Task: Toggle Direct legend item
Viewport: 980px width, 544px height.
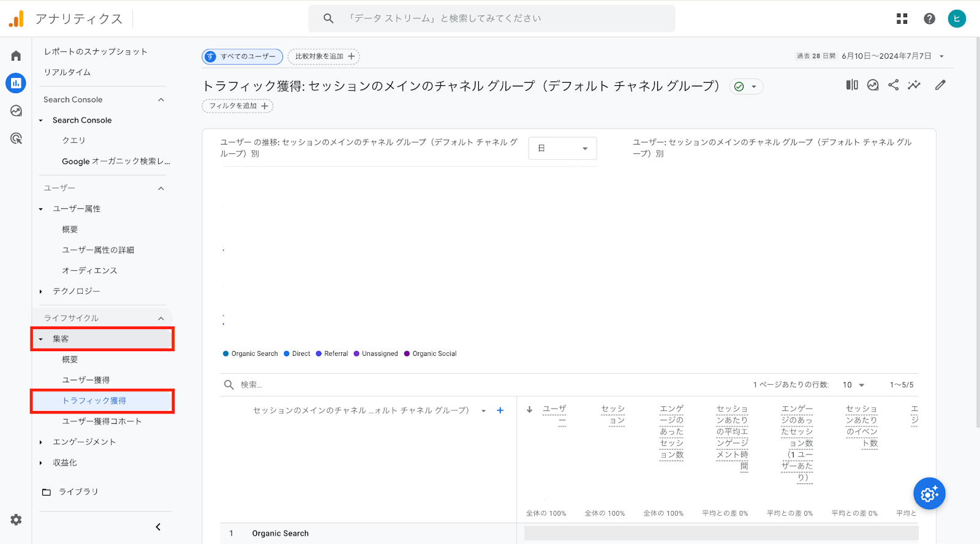Action: pos(297,353)
